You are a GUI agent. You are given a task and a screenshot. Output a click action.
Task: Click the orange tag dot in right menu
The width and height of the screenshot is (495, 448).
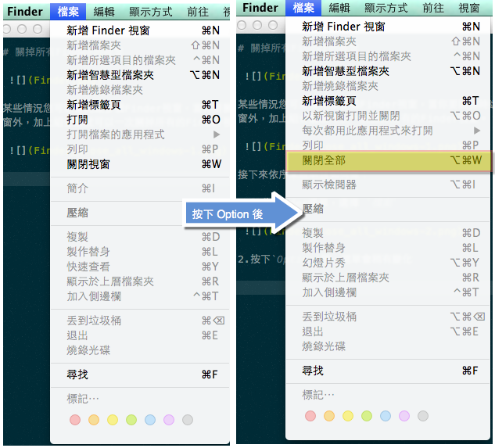coord(329,416)
